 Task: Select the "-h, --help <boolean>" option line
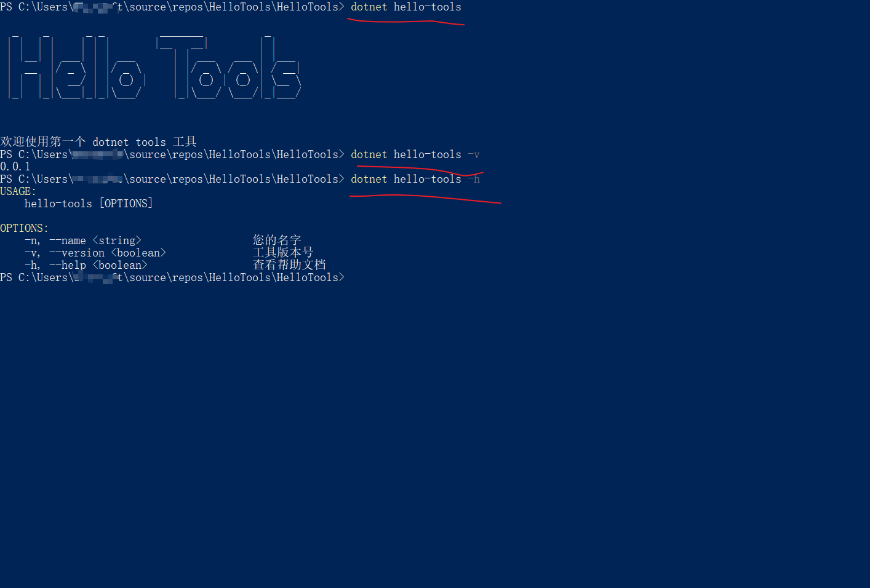[x=86, y=265]
